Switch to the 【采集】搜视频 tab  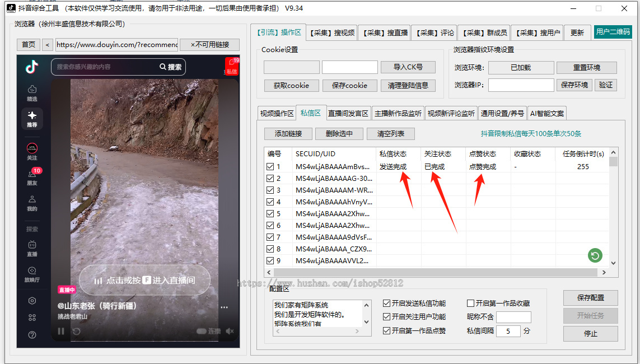pos(332,32)
